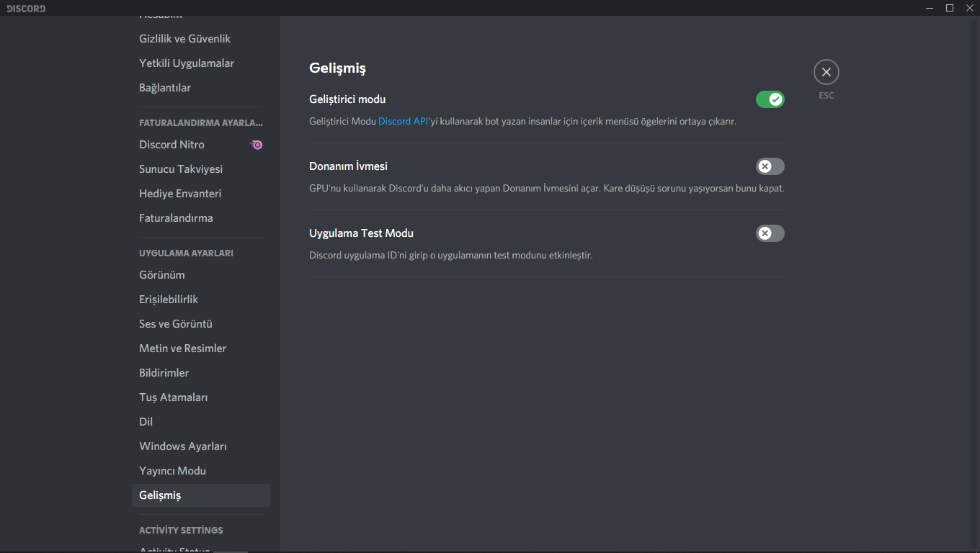Select Yetkili Uygulamalar in sidebar
Screen dimensions: 980x553
pos(187,63)
